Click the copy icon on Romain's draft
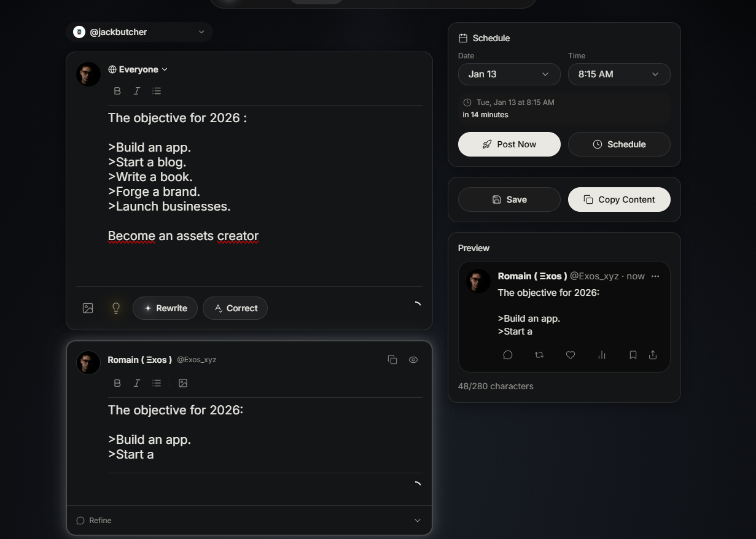Viewport: 756px width, 539px height. coord(392,359)
